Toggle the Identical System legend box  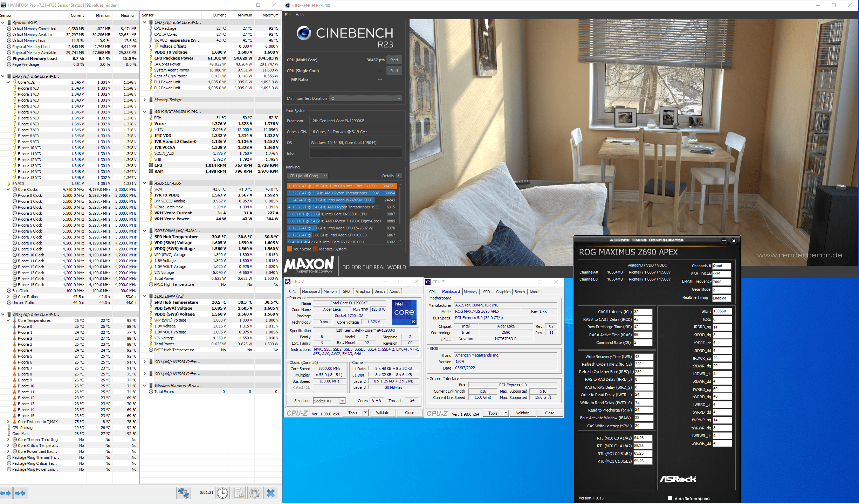315,249
